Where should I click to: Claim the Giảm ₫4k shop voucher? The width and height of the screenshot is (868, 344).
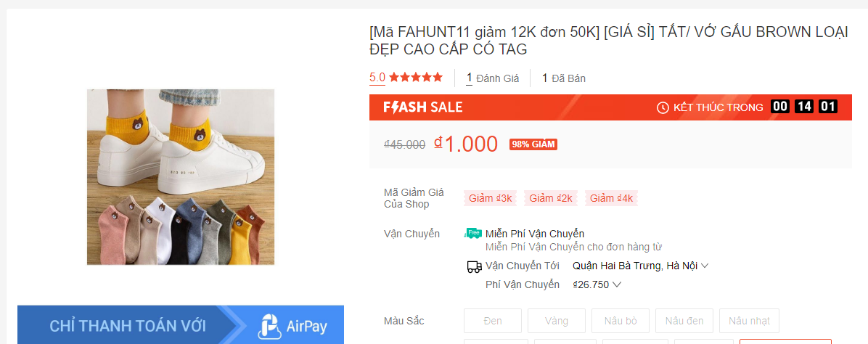pos(611,198)
